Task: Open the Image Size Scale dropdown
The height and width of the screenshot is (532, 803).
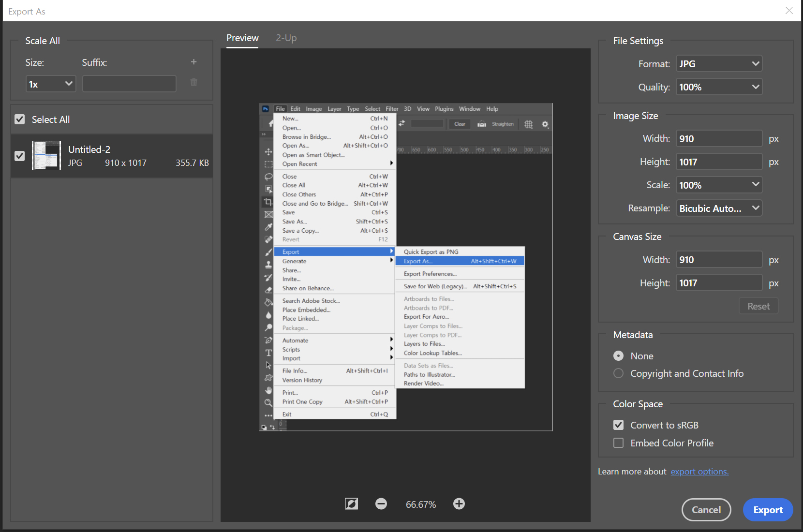Action: click(719, 185)
